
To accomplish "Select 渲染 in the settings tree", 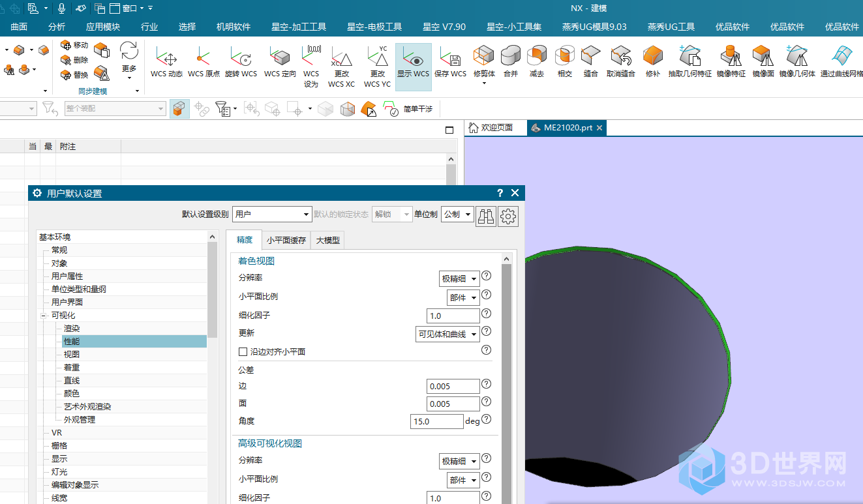I will click(72, 329).
